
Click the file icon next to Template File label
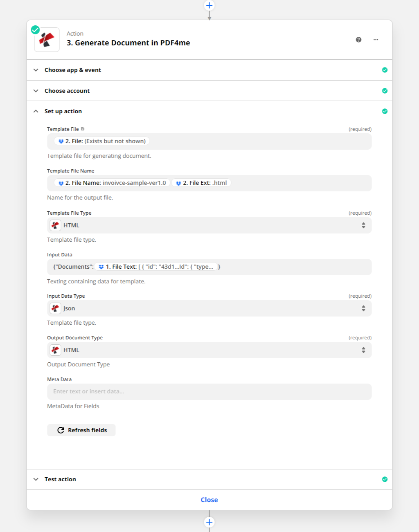pos(83,129)
